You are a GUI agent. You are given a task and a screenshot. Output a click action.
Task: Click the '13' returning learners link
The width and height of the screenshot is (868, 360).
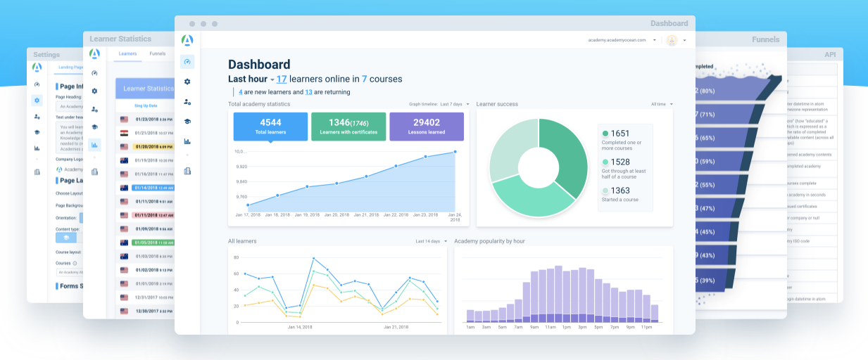[308, 92]
